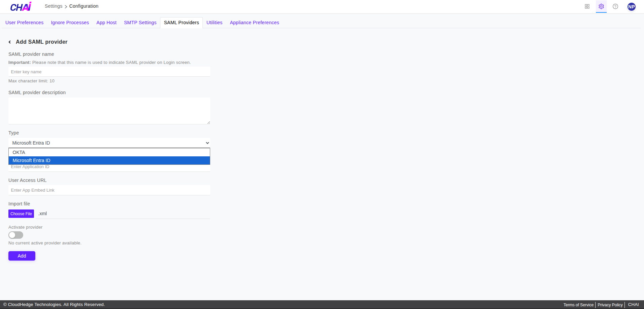The image size is (644, 309).
Task: Open the Ignore Processes tab
Action: tap(70, 23)
